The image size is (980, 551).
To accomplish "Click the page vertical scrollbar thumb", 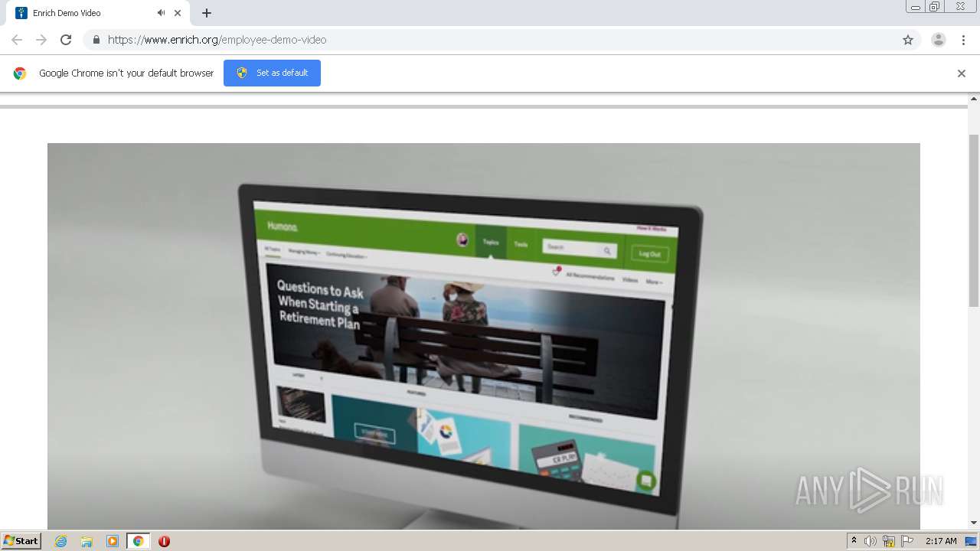I will click(x=974, y=220).
